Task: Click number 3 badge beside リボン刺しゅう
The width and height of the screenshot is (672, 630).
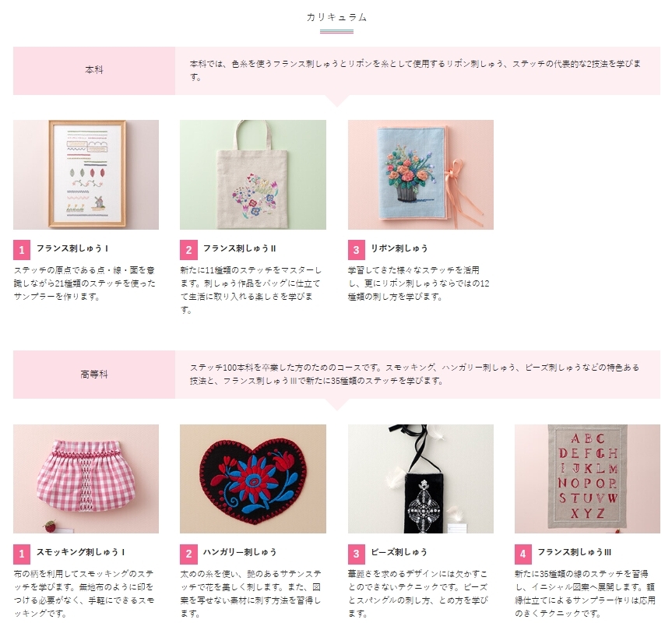Action: coord(356,250)
